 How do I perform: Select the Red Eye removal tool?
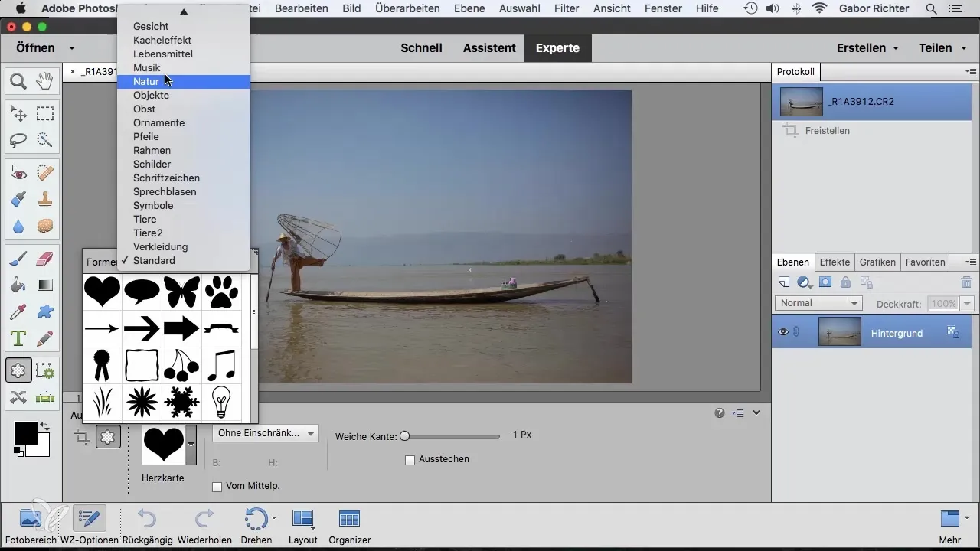click(x=18, y=174)
